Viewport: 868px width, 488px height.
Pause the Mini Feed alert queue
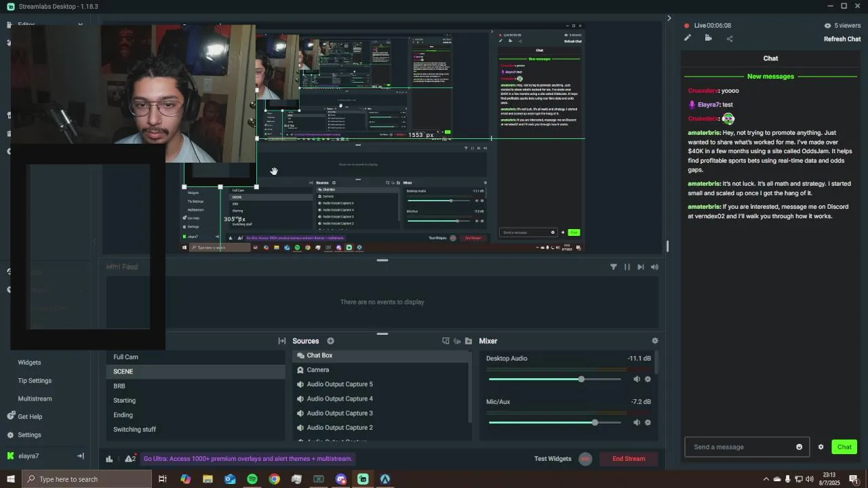pyautogui.click(x=627, y=267)
